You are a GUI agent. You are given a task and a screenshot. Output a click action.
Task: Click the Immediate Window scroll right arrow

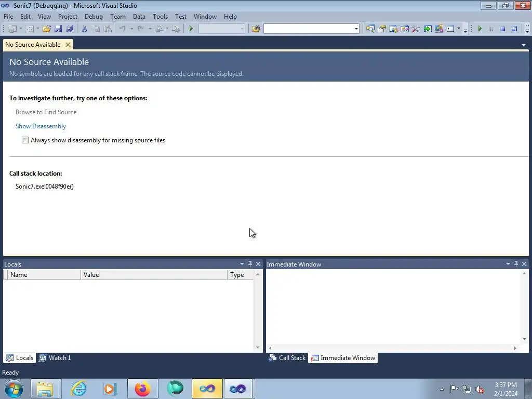[515, 348]
